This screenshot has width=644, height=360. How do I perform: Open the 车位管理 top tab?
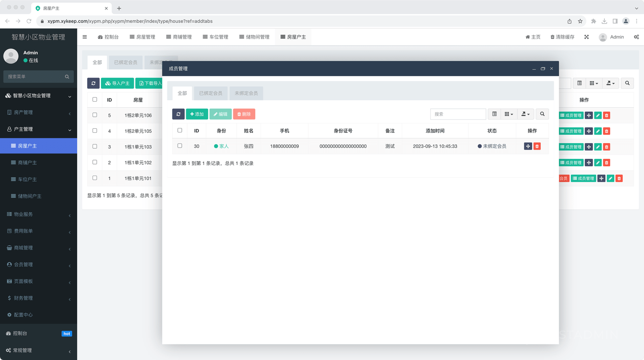coord(215,37)
